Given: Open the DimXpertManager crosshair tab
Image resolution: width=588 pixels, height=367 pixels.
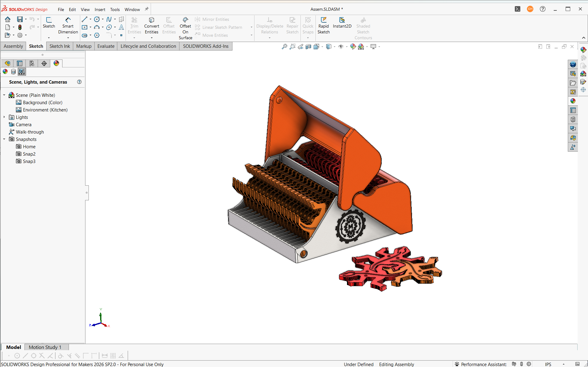Looking at the screenshot, I should (44, 63).
